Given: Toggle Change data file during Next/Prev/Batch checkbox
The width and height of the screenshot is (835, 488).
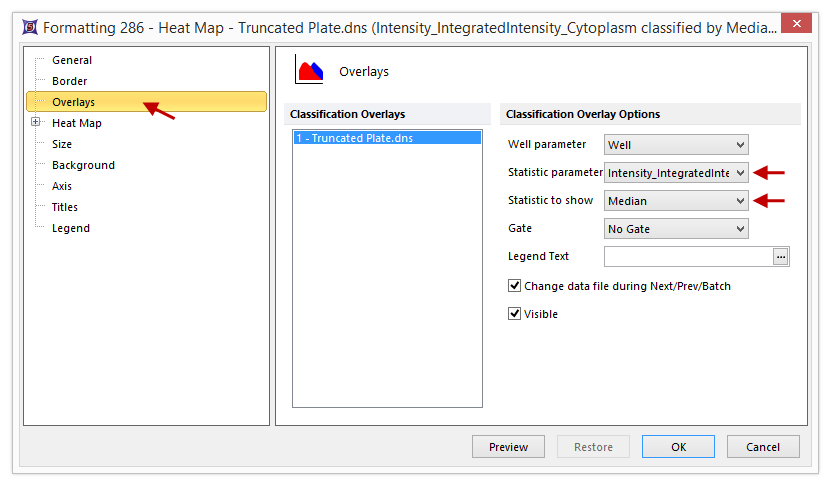Looking at the screenshot, I should (515, 286).
